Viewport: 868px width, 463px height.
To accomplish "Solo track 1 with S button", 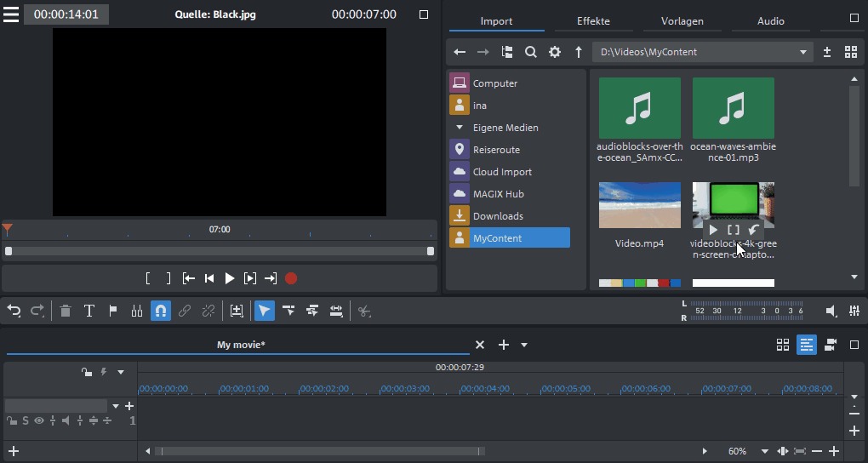I will coord(26,420).
